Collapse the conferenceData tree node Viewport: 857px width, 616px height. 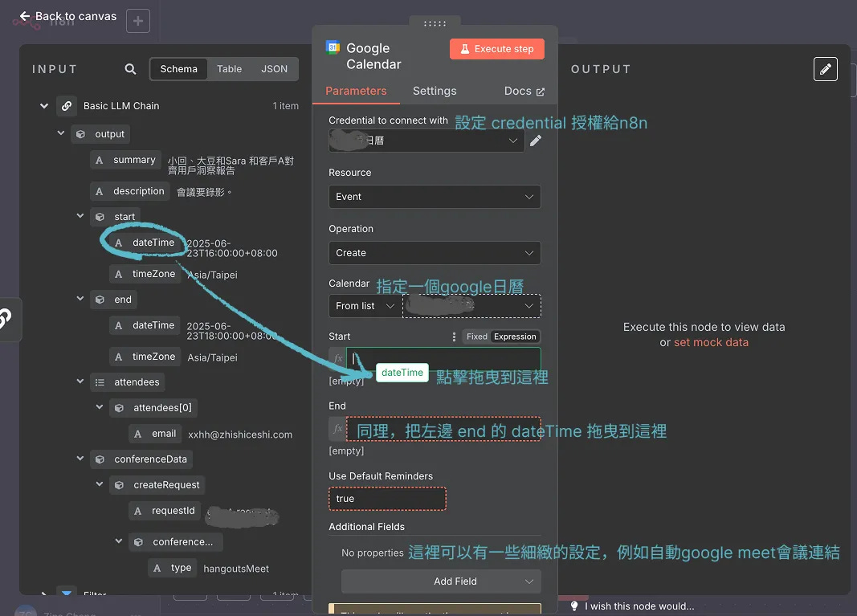click(80, 459)
